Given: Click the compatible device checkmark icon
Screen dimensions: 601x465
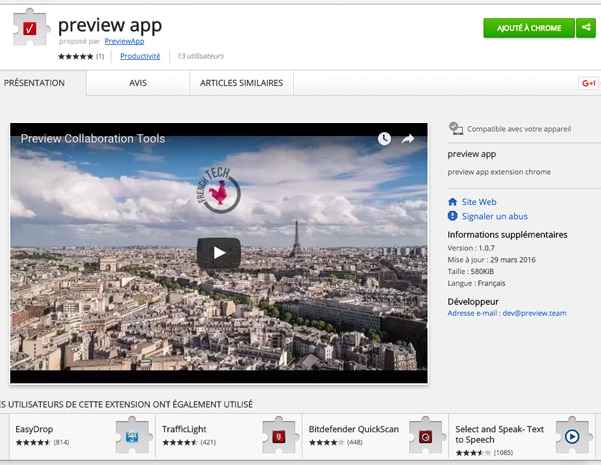Looking at the screenshot, I should [456, 128].
